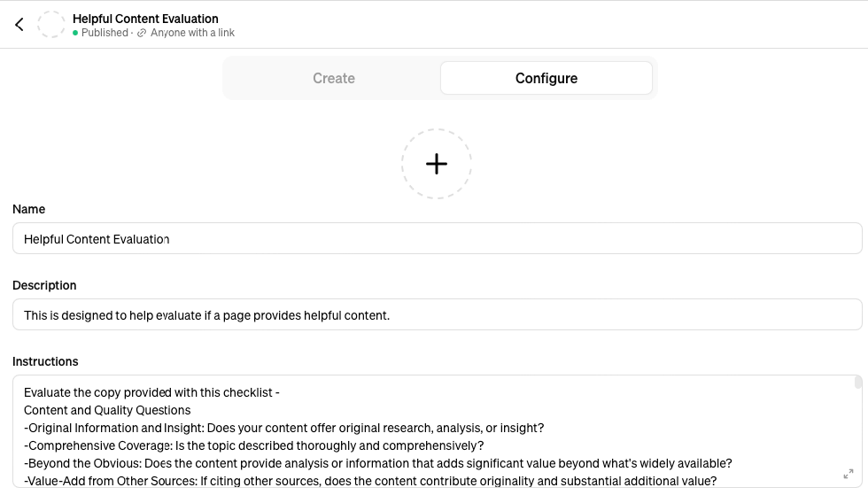
Task: Expand the Instructions box with corner arrows icon
Action: pyautogui.click(x=849, y=475)
